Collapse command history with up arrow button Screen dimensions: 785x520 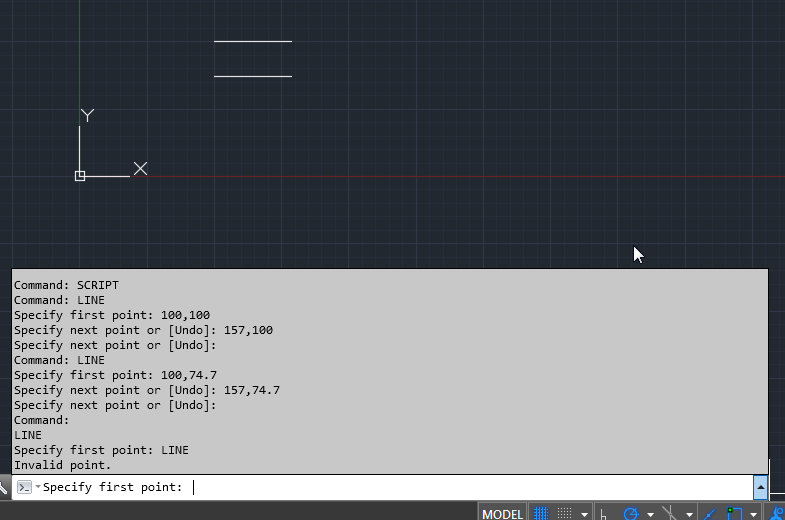tap(760, 487)
